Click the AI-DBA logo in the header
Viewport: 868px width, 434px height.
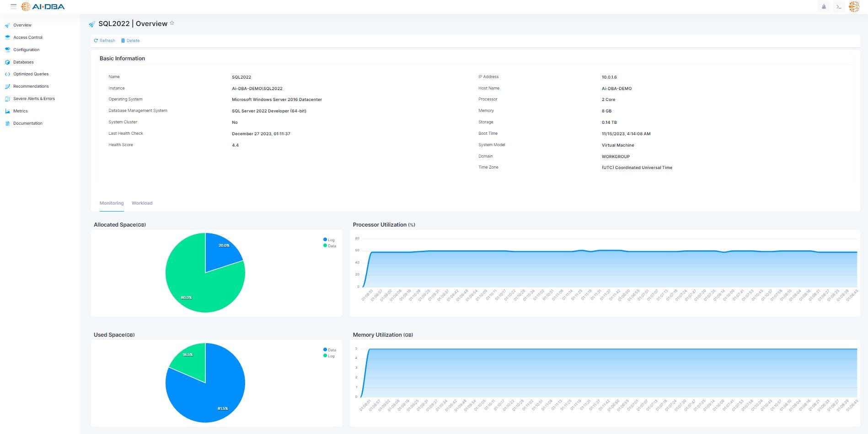pos(43,6)
